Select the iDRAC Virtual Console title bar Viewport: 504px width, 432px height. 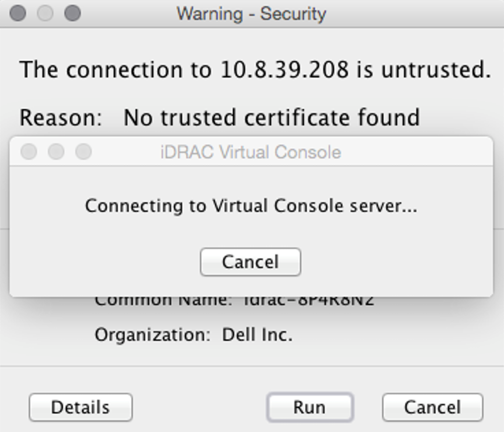[x=250, y=152]
